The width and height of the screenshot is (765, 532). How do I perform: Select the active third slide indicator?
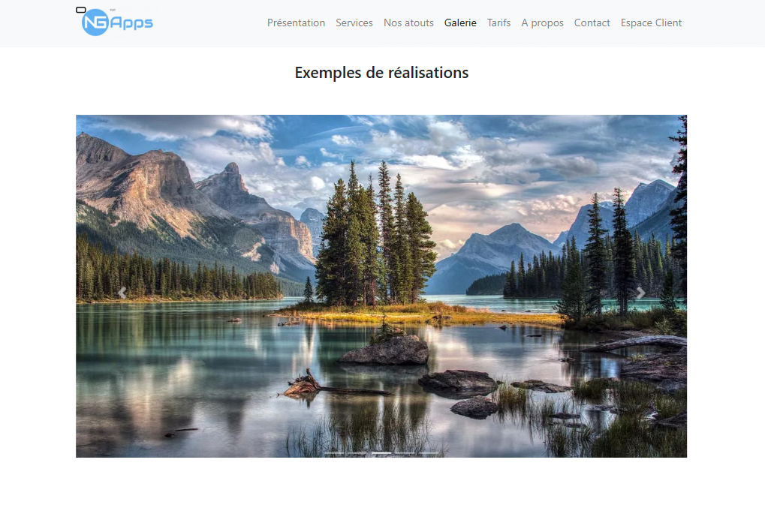pyautogui.click(x=381, y=453)
